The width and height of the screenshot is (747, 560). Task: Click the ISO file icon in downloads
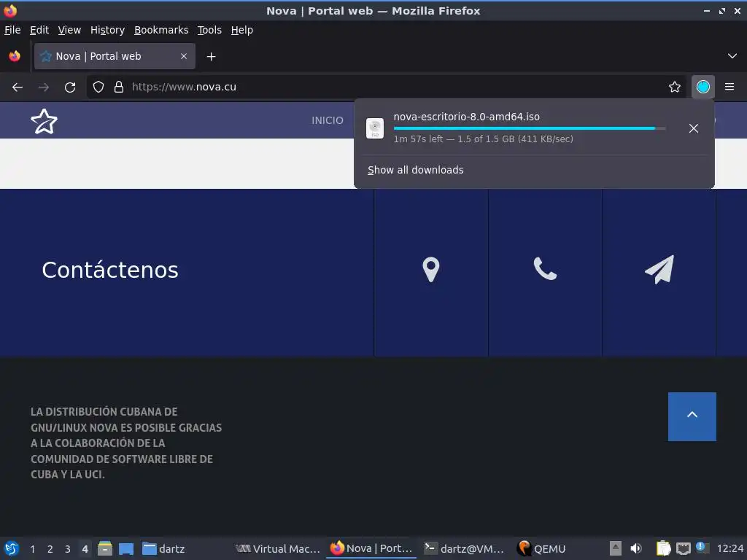pos(375,128)
